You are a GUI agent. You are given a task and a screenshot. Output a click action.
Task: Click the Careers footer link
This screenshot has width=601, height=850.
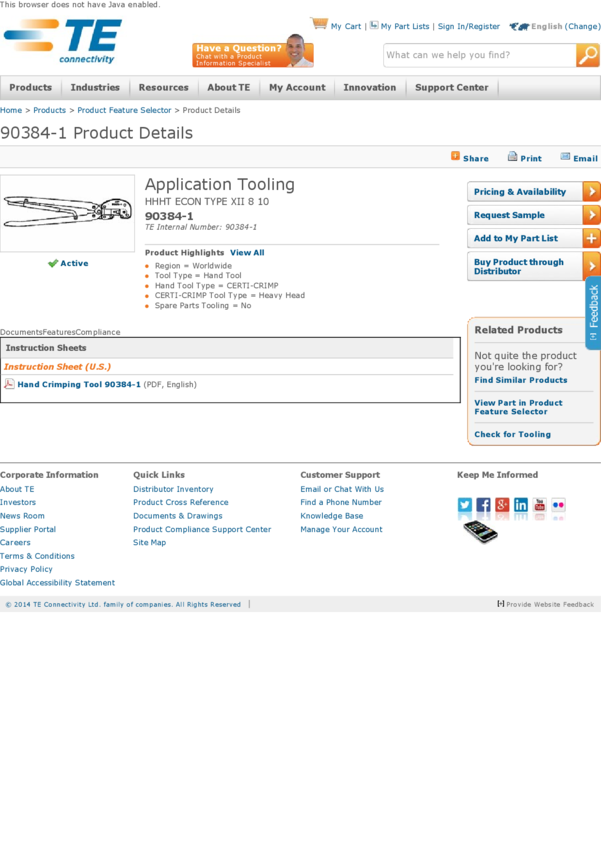[x=15, y=543]
